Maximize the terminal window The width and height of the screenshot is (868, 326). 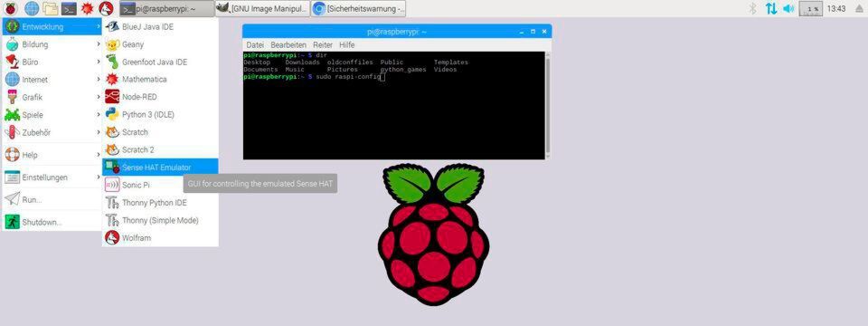(x=533, y=32)
